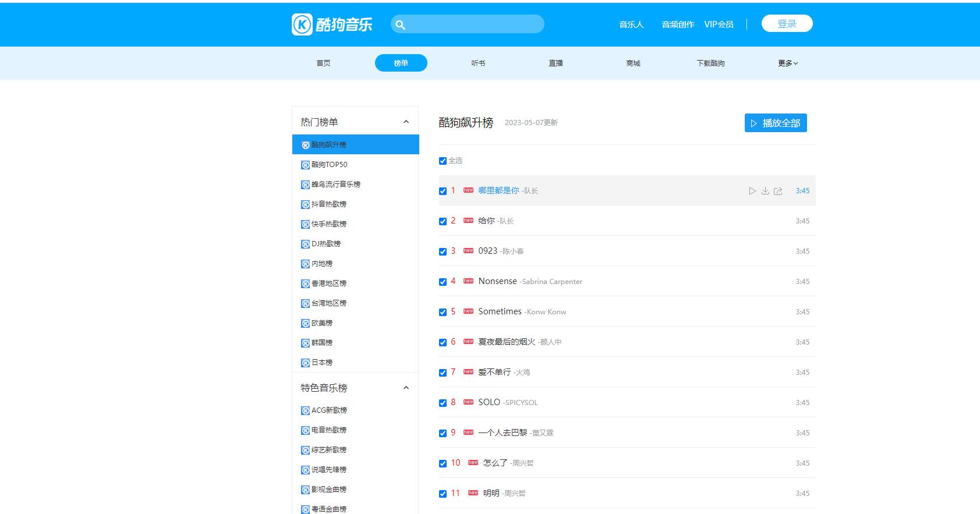Viewport: 980px width, 514px height.
Task: Click the 播放全部 play-all button
Action: click(776, 123)
